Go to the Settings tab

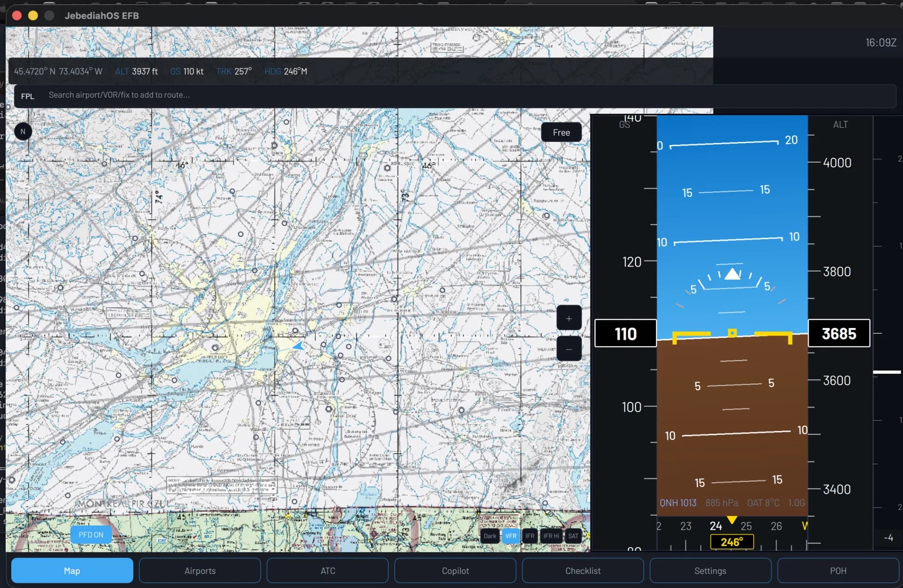point(710,571)
